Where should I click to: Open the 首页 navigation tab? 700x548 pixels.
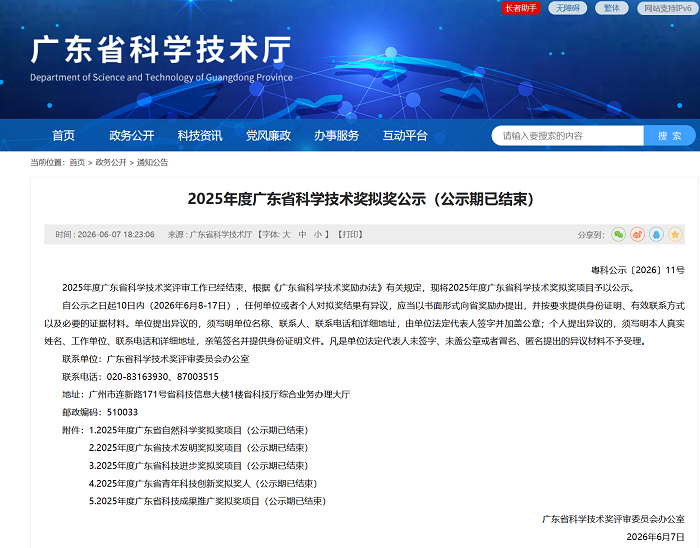click(x=63, y=136)
